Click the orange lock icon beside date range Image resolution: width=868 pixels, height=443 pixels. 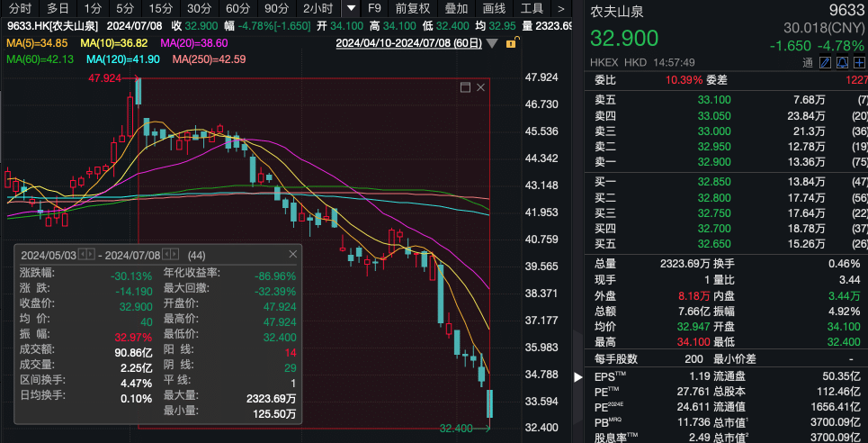[511, 42]
